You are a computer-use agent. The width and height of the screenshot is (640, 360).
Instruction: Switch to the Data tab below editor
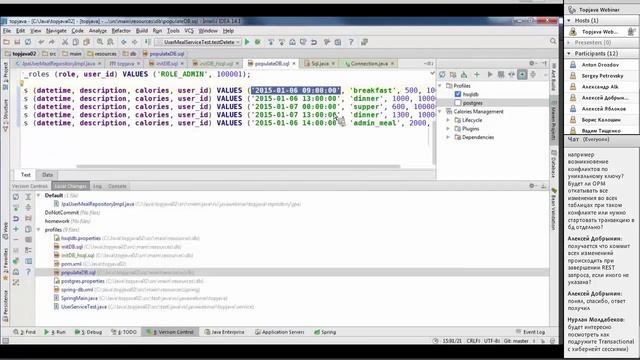pos(47,175)
